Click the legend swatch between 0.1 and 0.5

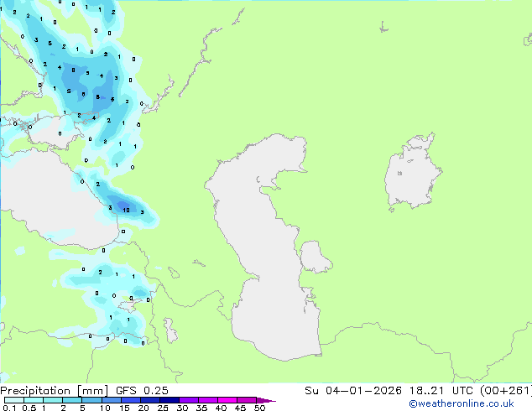click(x=14, y=400)
